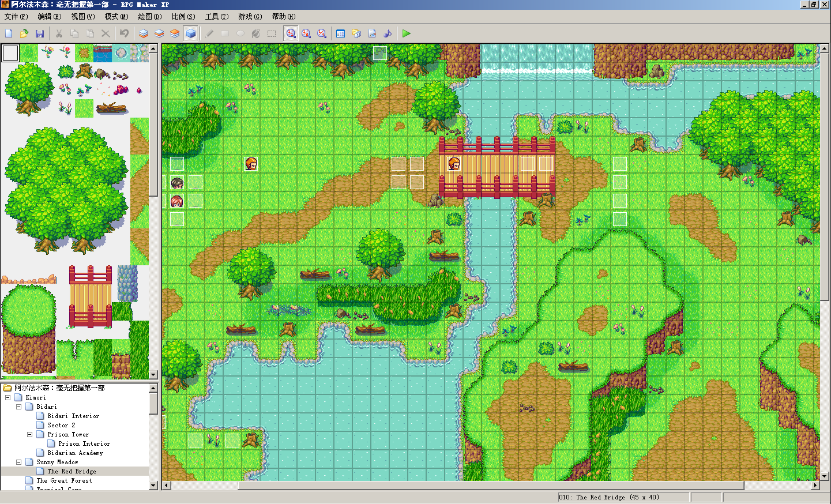Screen dimensions: 831x504
Task: Open the 帮助(H) menu
Action: pyautogui.click(x=284, y=17)
